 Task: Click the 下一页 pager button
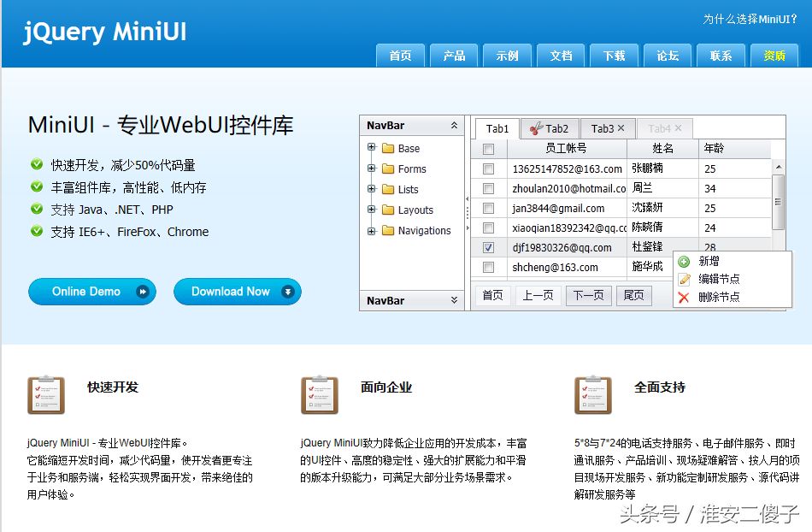pos(589,296)
